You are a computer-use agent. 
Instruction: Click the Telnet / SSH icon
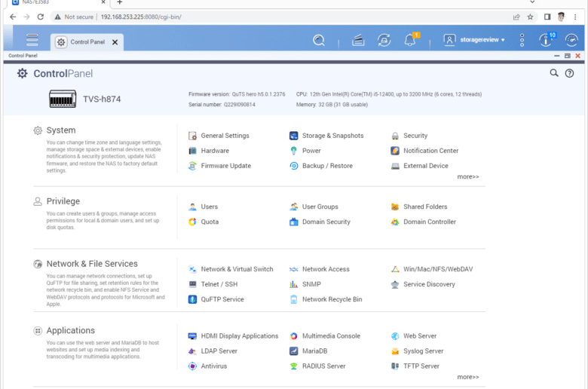(x=192, y=284)
